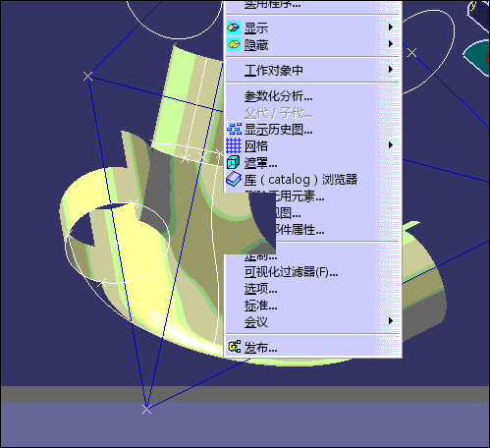Click the 显示 (Show) cube icon
Screen dimensions: 490x448
tap(234, 28)
